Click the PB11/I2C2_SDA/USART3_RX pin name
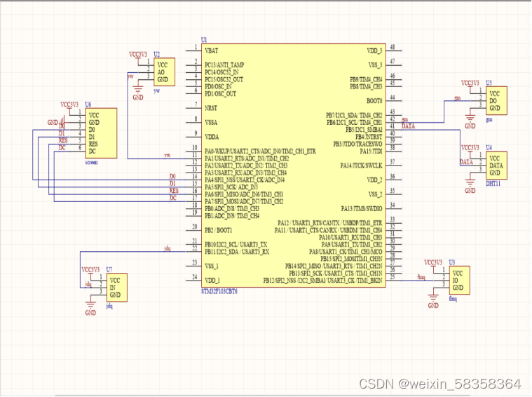532x397 pixels. tap(237, 252)
